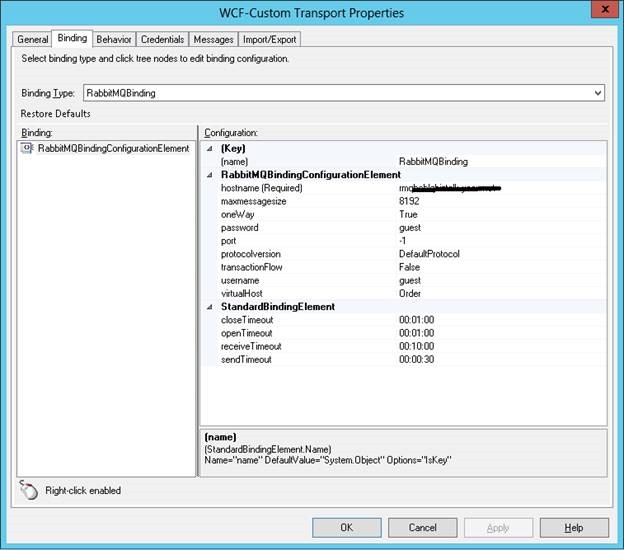The width and height of the screenshot is (624, 550).
Task: Select the Messages tab
Action: pos(213,39)
